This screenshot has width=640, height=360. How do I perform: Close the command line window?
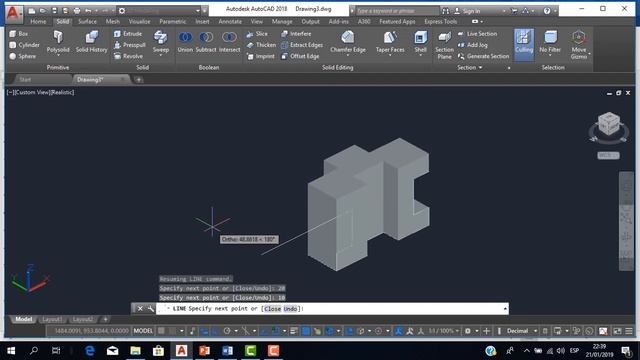click(140, 309)
